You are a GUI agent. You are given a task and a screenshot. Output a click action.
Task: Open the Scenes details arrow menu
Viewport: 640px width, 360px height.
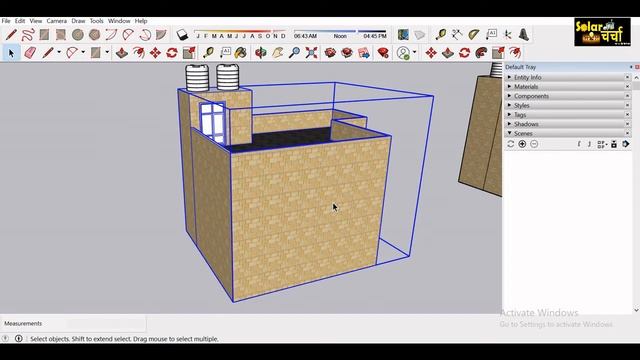click(626, 144)
